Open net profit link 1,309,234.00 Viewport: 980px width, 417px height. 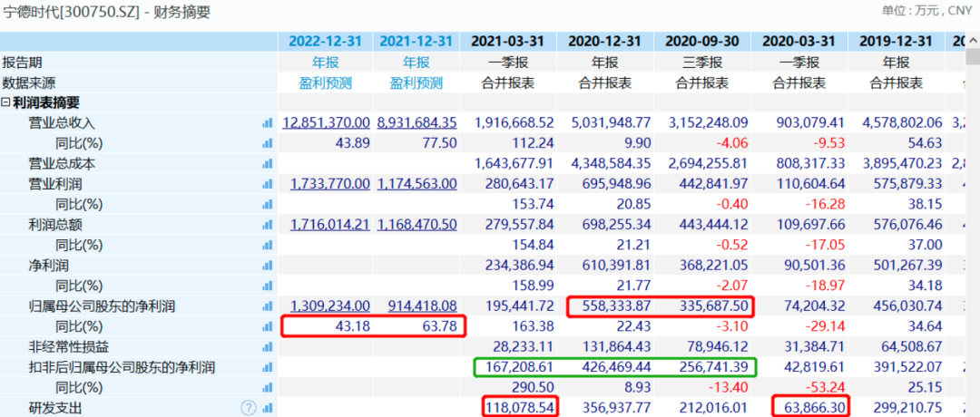(x=330, y=306)
